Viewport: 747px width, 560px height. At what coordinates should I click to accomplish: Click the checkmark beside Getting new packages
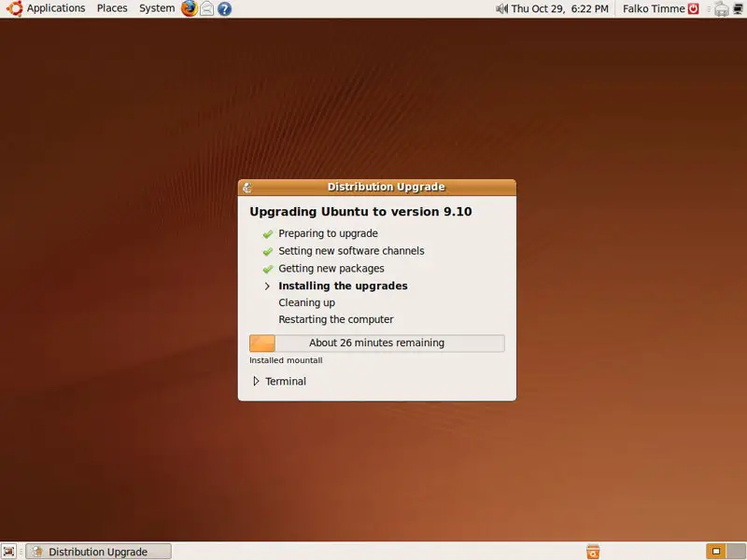click(x=268, y=269)
